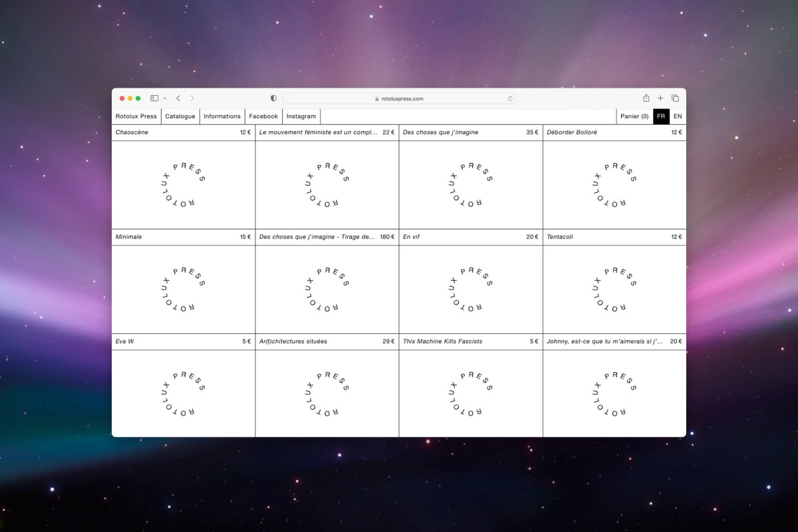
Task: Show the tab overview icon
Action: pos(675,98)
